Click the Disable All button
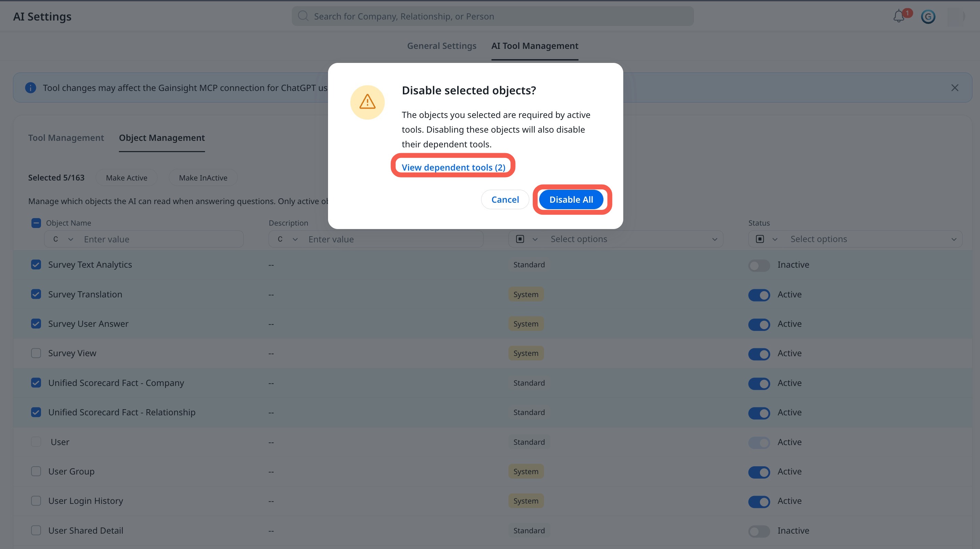The width and height of the screenshot is (980, 549). click(x=571, y=200)
